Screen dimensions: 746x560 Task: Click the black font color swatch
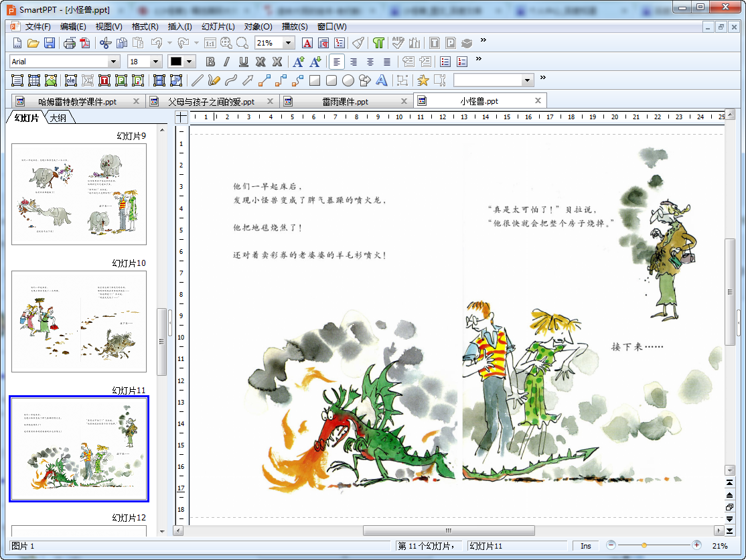176,62
